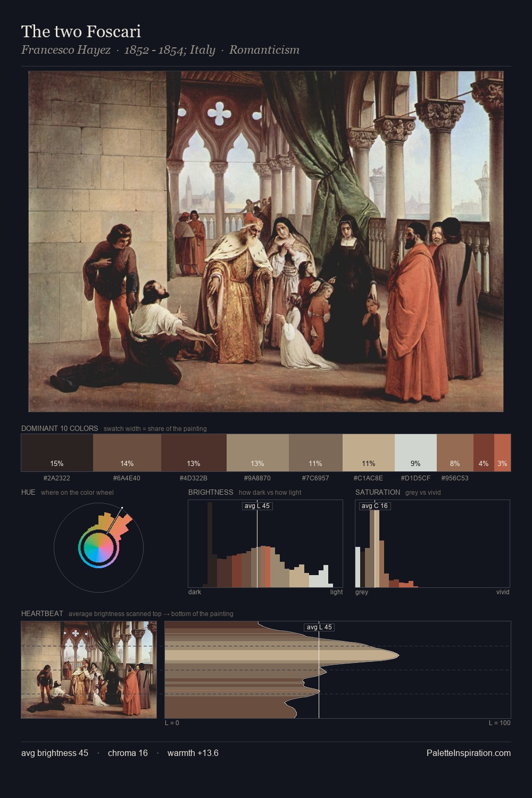Click the hex code '#956C53'
Viewport: 532px width, 798px height.
click(455, 478)
